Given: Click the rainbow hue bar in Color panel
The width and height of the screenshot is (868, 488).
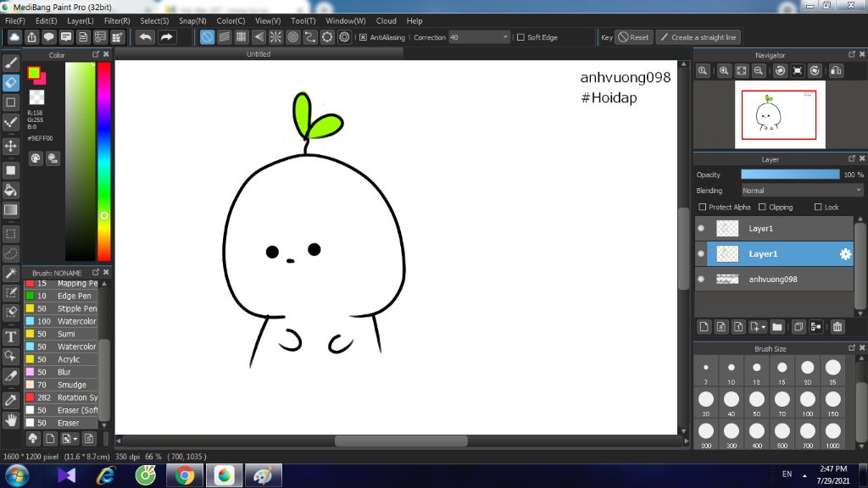Looking at the screenshot, I should 104,161.
